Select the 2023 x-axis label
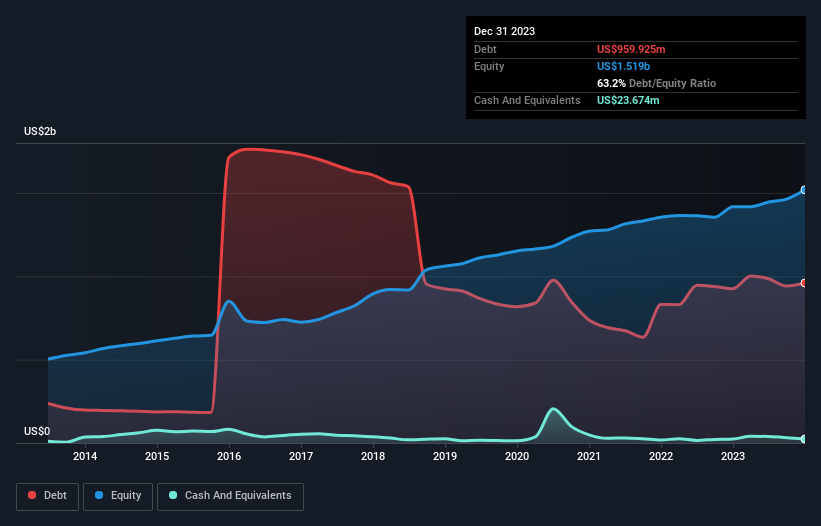Image resolution: width=821 pixels, height=526 pixels. click(733, 456)
